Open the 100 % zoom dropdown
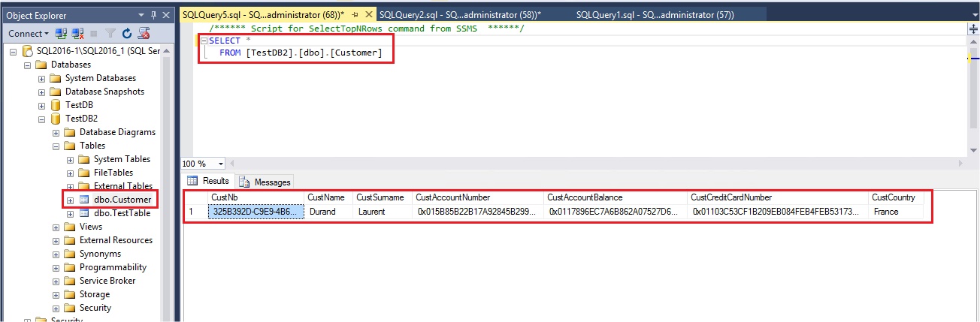Viewport: 980px width, 322px height. click(x=221, y=164)
